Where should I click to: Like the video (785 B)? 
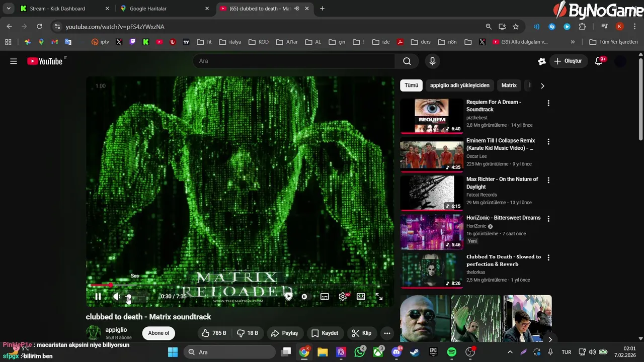(213, 333)
